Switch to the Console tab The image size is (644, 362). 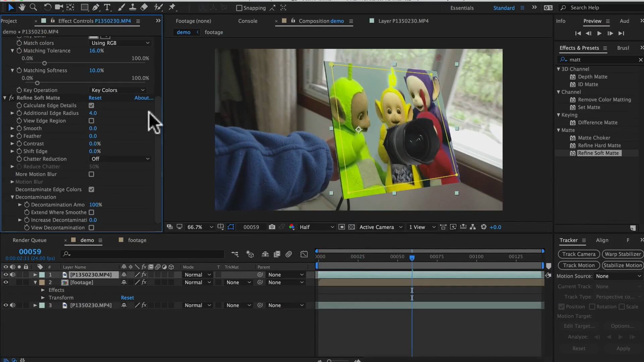(248, 21)
